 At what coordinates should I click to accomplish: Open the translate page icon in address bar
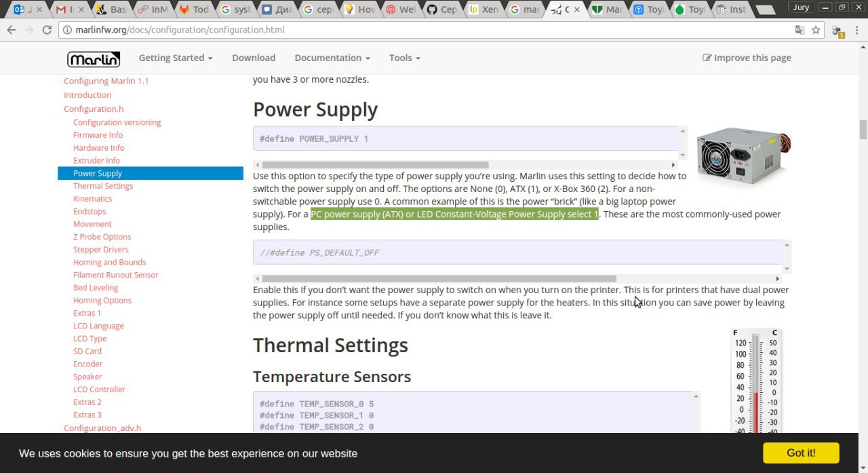[800, 30]
